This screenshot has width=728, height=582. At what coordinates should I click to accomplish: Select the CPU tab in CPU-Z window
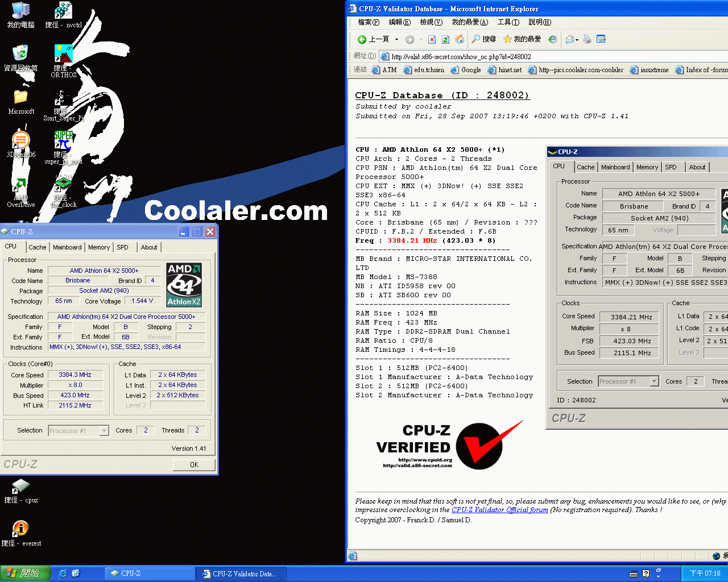(11, 246)
